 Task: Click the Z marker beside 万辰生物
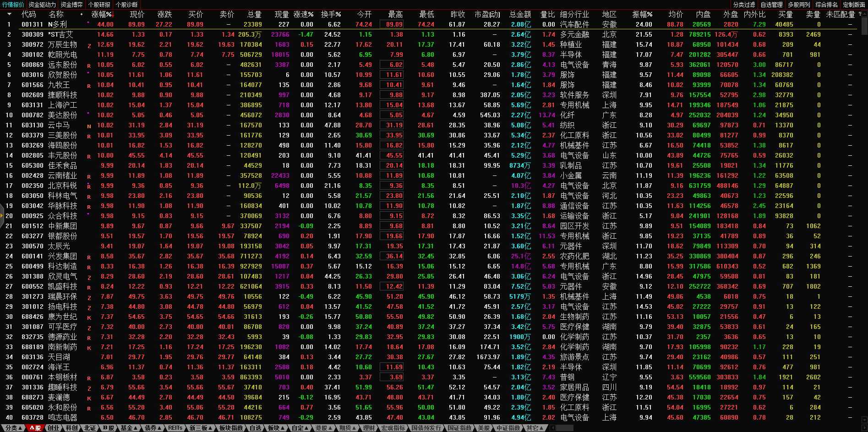(x=89, y=45)
